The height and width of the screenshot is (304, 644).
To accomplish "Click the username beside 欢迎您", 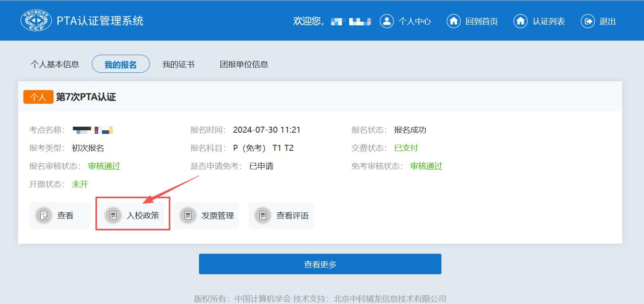I will (350, 21).
